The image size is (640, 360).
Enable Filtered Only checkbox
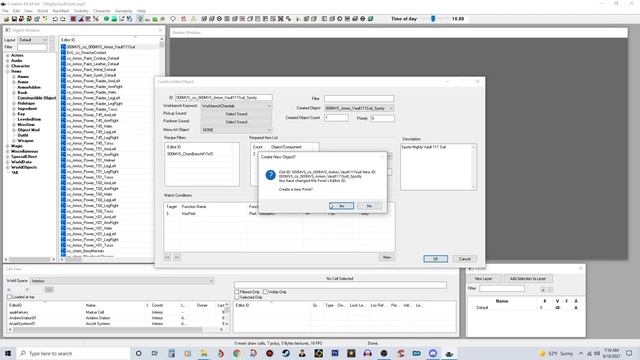(237, 292)
